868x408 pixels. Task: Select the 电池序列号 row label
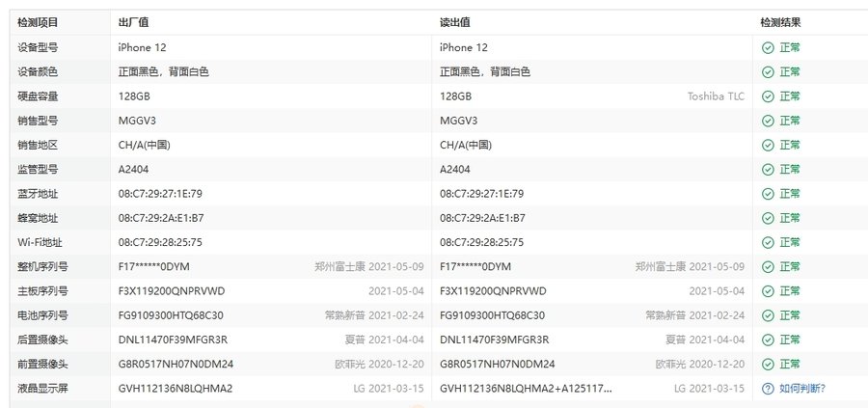(42, 315)
